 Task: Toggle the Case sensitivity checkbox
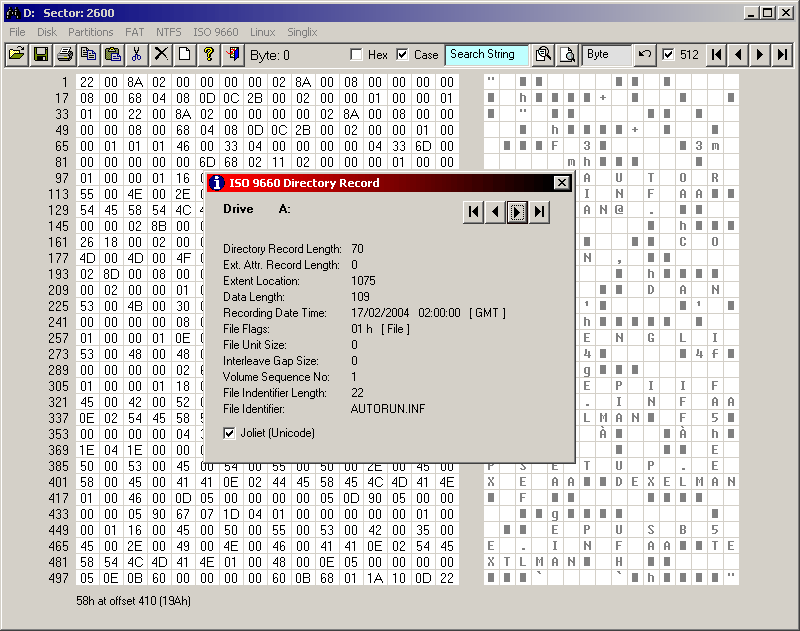coord(403,55)
